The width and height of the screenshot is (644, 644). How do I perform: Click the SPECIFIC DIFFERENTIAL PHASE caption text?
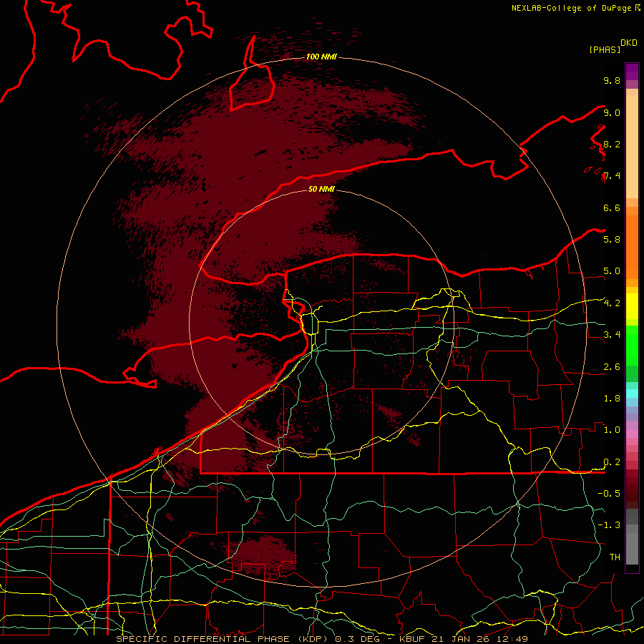(205, 639)
